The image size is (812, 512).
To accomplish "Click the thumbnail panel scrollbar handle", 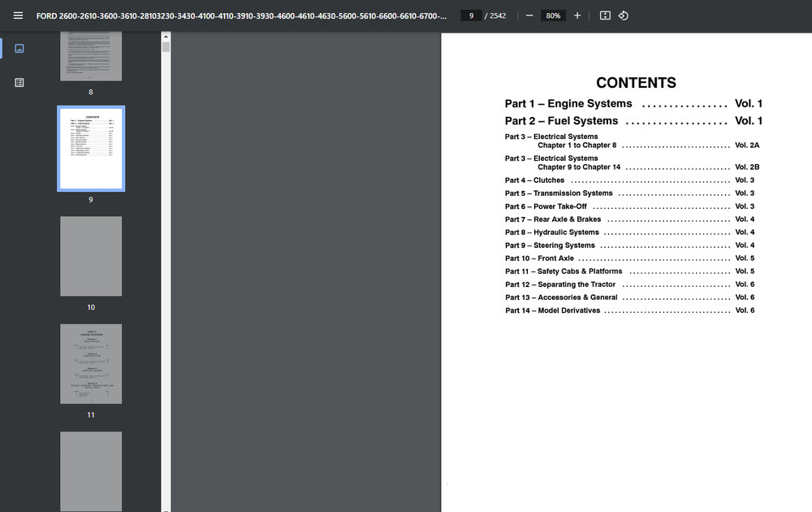I will coord(166,46).
